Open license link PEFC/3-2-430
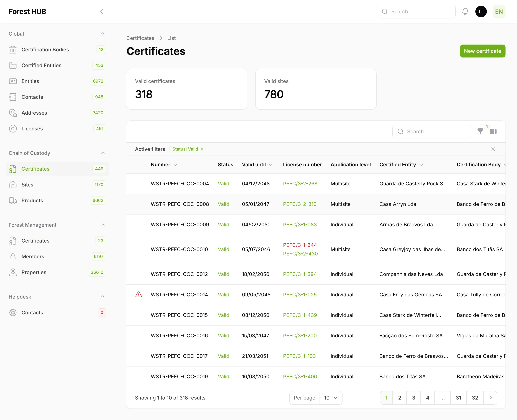This screenshot has height=420, width=517. [x=301, y=253]
